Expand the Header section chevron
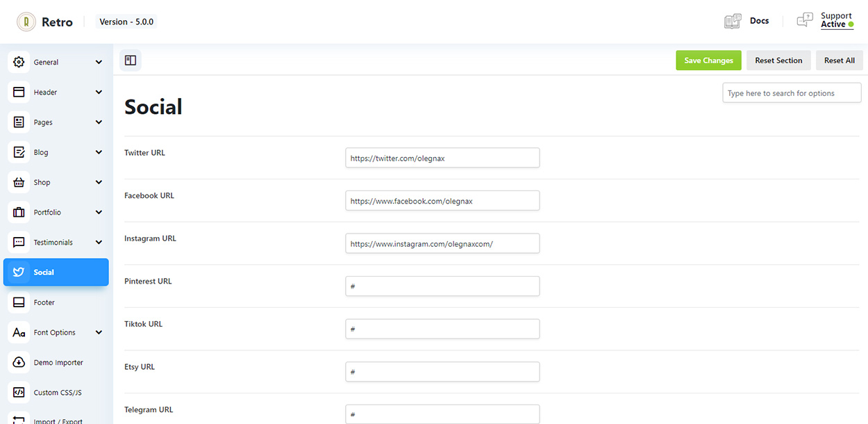The height and width of the screenshot is (424, 868). (99, 92)
